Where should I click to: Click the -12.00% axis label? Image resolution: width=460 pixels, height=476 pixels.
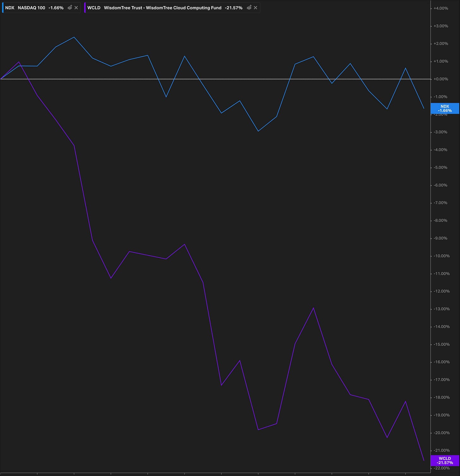pyautogui.click(x=441, y=291)
